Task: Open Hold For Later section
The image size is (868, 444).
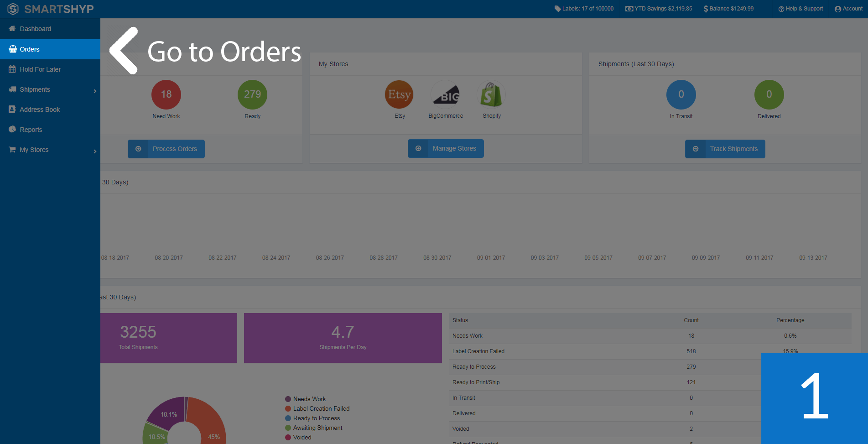Action: [50, 69]
